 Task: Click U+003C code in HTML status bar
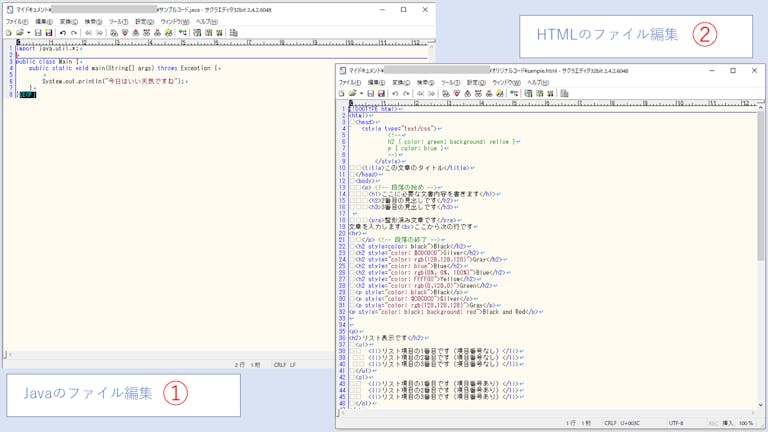pos(630,423)
